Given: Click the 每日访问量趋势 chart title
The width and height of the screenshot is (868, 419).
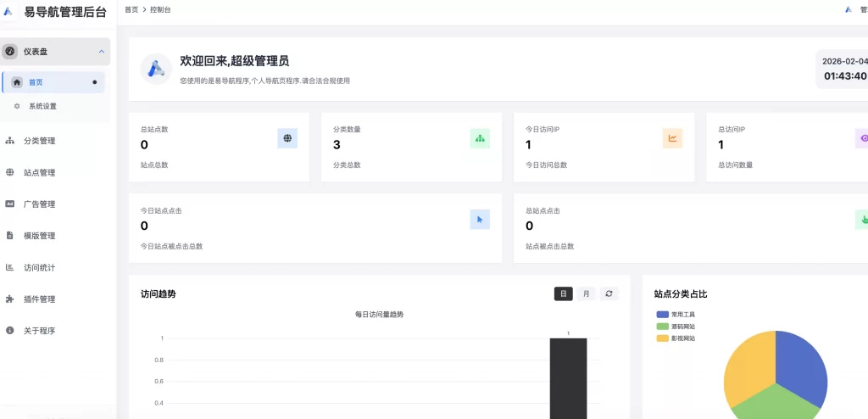Looking at the screenshot, I should [x=379, y=315].
